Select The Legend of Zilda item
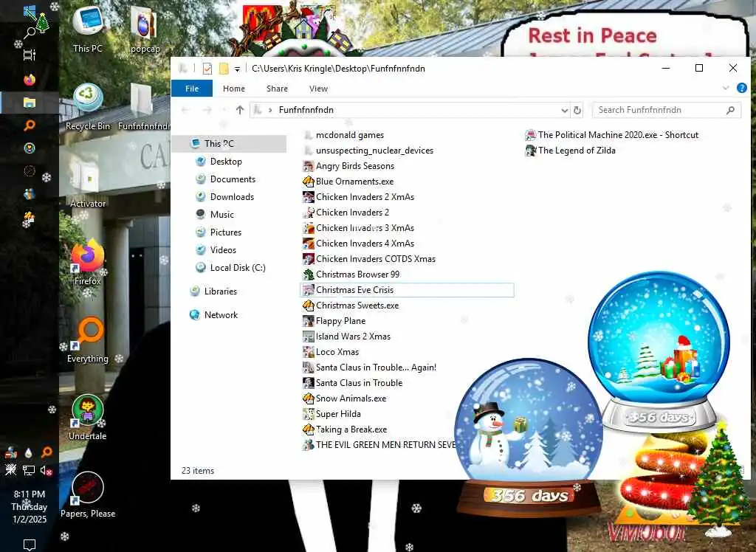This screenshot has width=756, height=552. 571,151
